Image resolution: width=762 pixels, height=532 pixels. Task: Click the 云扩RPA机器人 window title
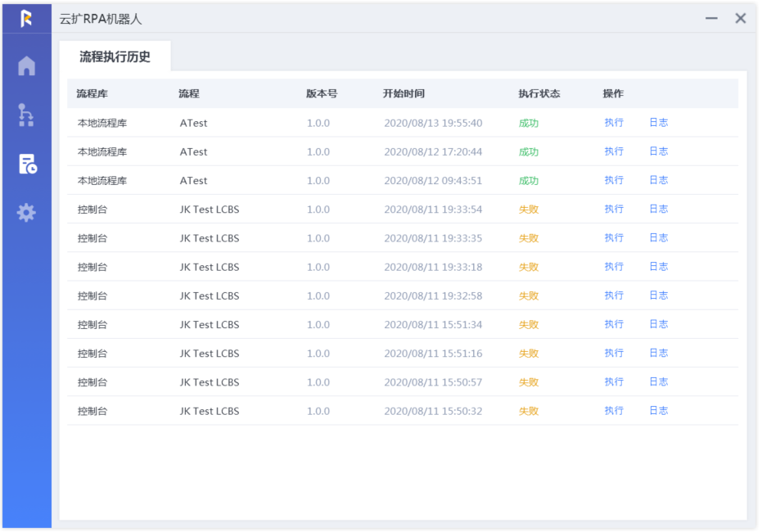tap(101, 19)
